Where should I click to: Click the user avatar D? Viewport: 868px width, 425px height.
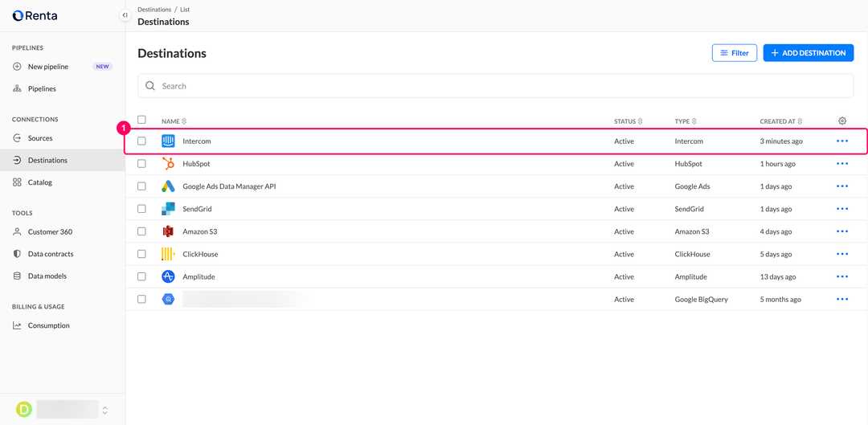[24, 410]
